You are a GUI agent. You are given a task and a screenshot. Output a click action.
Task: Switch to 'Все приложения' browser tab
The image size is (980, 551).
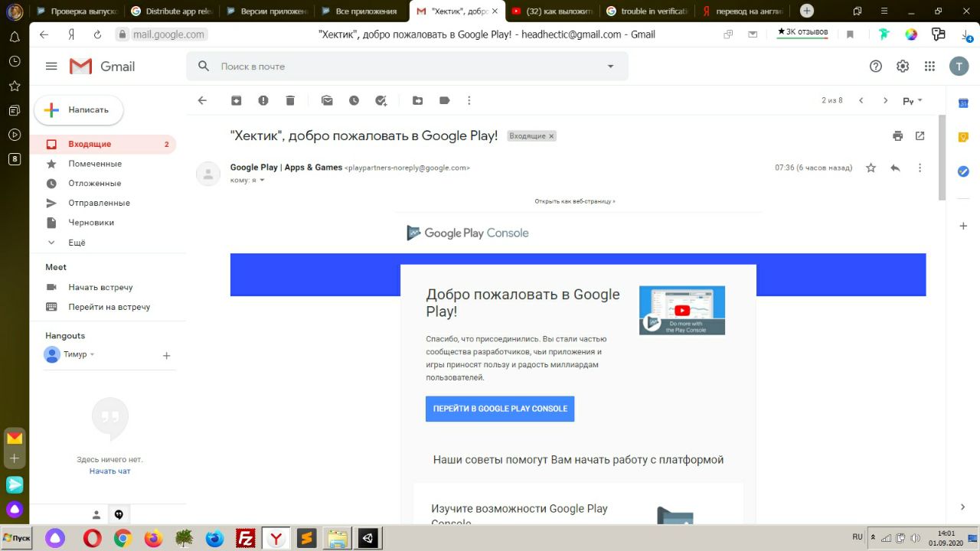(361, 11)
